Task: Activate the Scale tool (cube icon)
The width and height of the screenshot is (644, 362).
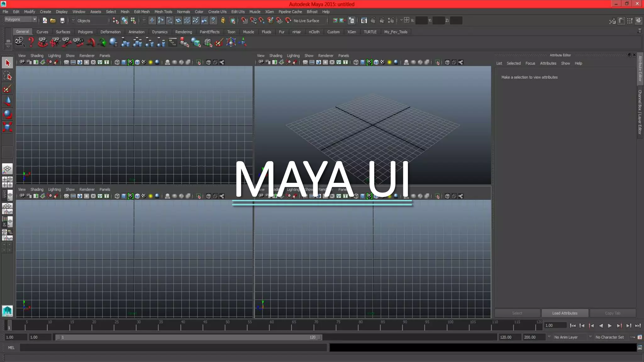Action: coord(8,127)
